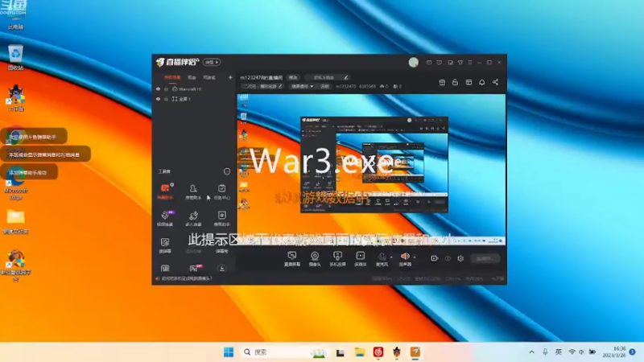The image size is (644, 362).
Task: Expand speaker options arrow
Action: 415,257
